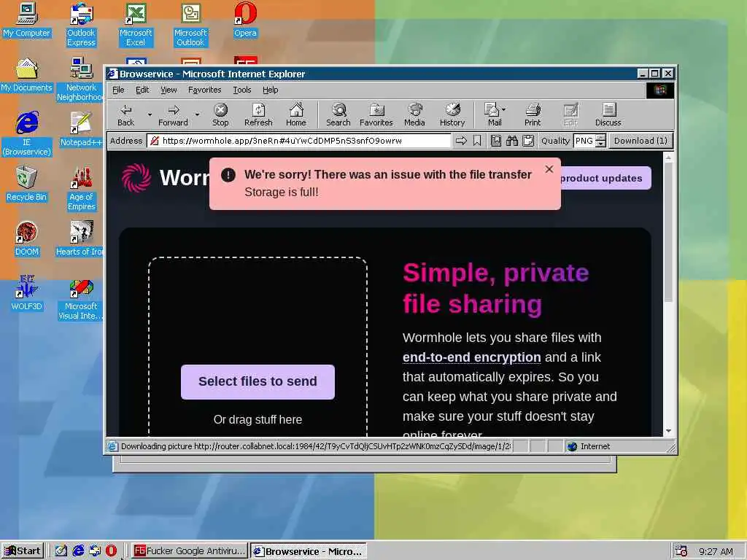Launch Internet Explorer from Quick Launch
This screenshot has width=747, height=560.
(78, 551)
